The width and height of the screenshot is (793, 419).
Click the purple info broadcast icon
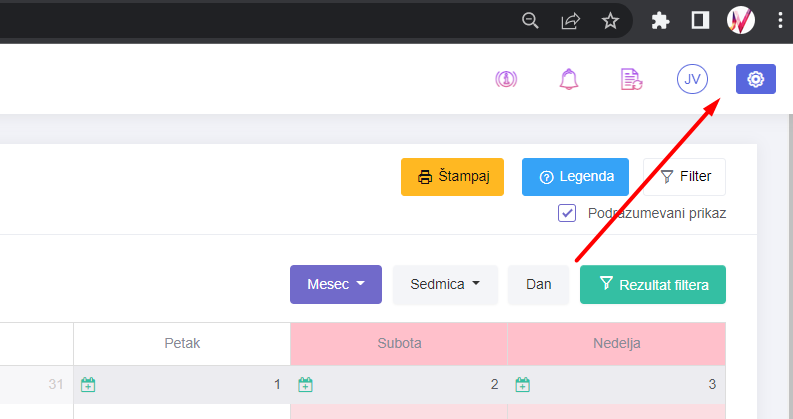506,79
